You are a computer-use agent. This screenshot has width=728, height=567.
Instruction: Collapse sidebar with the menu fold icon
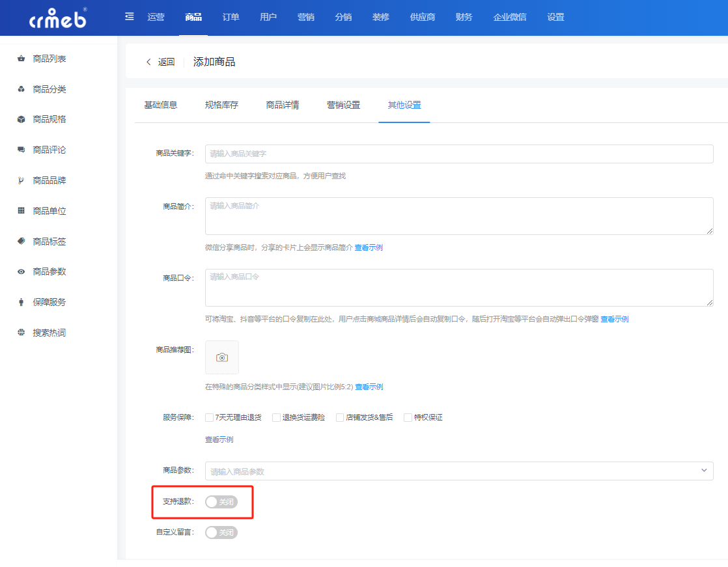[x=130, y=17]
